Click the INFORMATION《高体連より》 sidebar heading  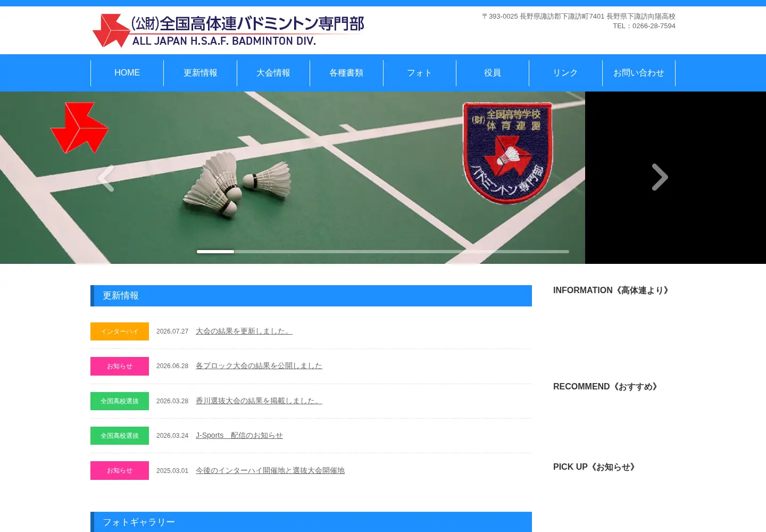612,290
